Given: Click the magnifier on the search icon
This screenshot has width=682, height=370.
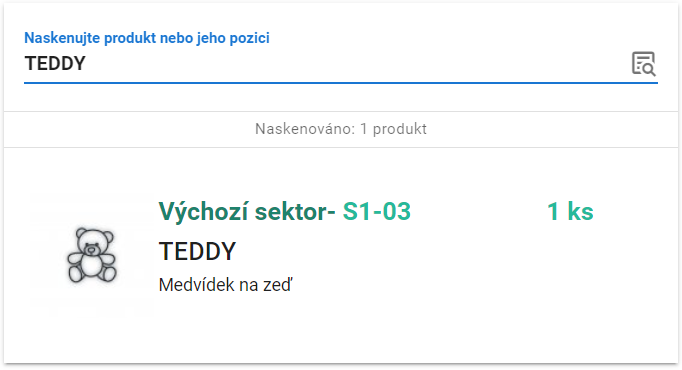Looking at the screenshot, I should click(x=649, y=70).
